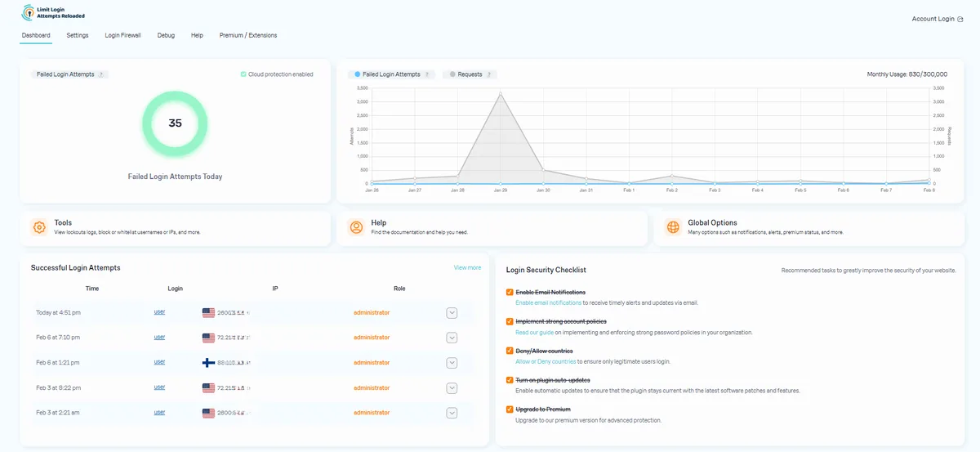Open the Tools card title
The height and width of the screenshot is (452, 980).
pyautogui.click(x=63, y=222)
